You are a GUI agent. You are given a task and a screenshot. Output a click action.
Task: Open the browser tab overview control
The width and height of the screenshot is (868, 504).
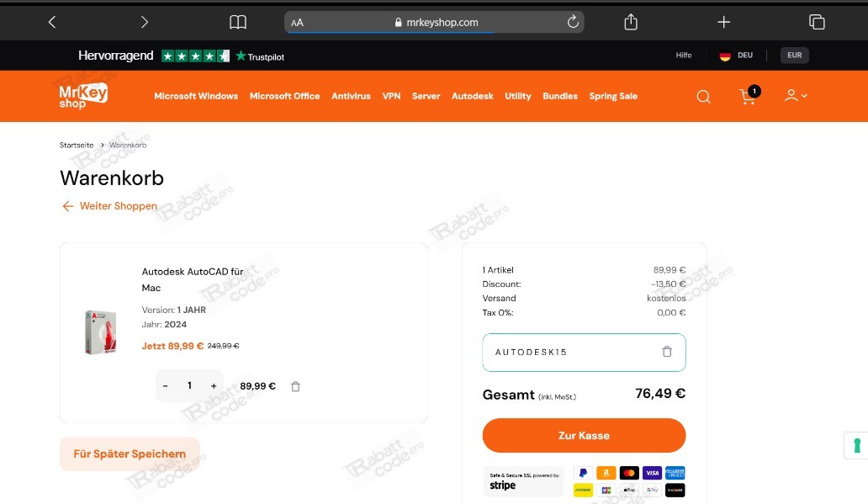(817, 22)
